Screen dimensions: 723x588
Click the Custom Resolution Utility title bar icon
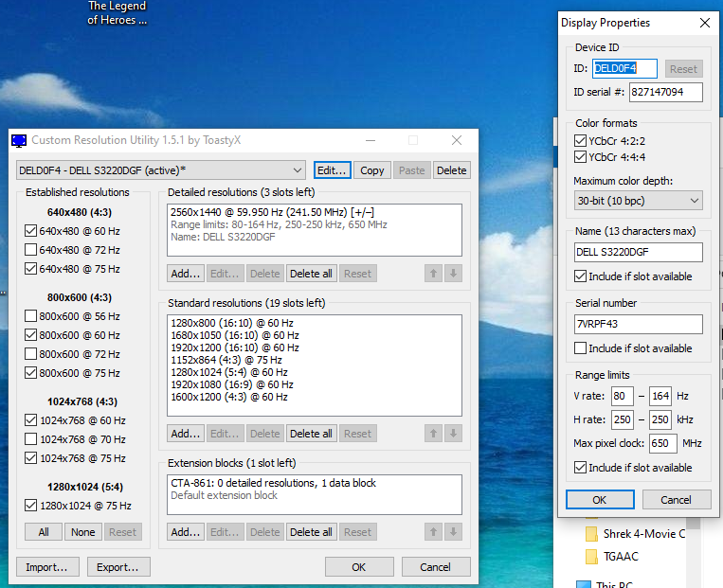pos(19,140)
